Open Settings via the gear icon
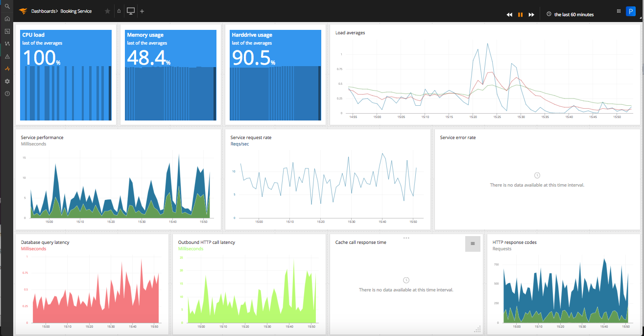 7,81
